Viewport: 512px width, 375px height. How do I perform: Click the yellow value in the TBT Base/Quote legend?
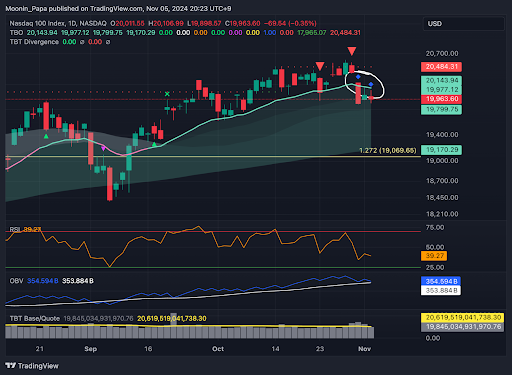point(172,319)
